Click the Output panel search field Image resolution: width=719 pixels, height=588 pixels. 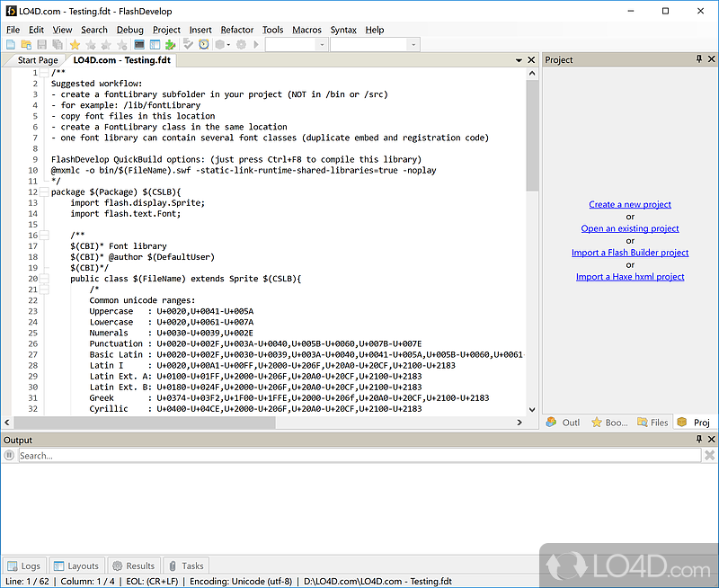click(x=358, y=456)
